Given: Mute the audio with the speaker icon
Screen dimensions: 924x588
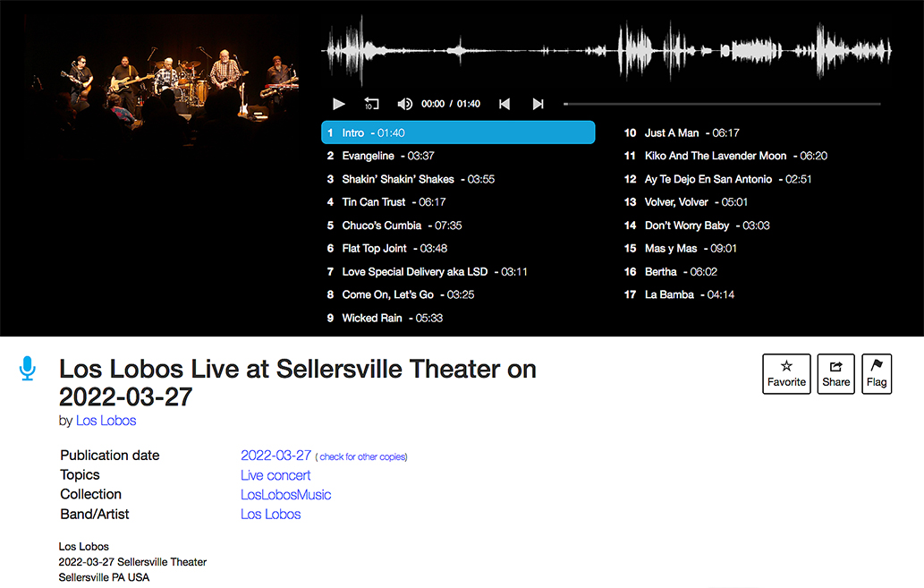Looking at the screenshot, I should point(404,104).
